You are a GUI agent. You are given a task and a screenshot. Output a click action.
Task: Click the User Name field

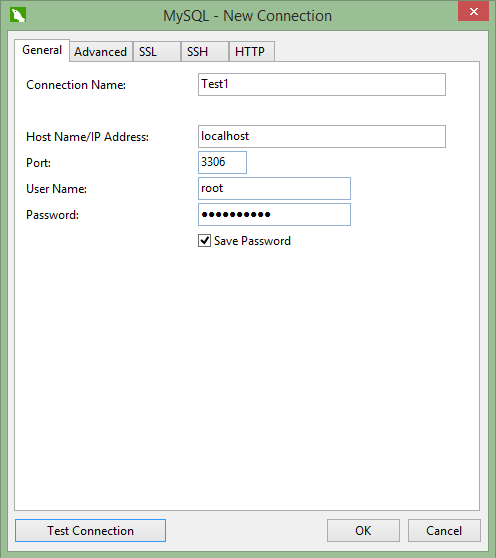click(274, 188)
